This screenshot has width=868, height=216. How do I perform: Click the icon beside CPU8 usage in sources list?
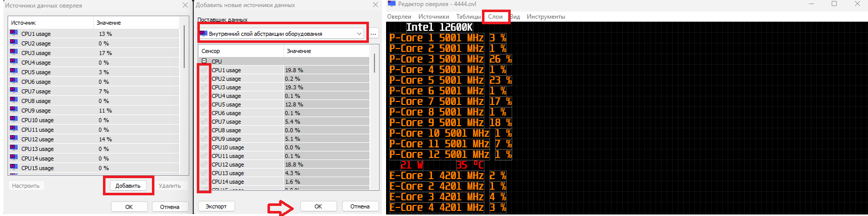pos(14,100)
